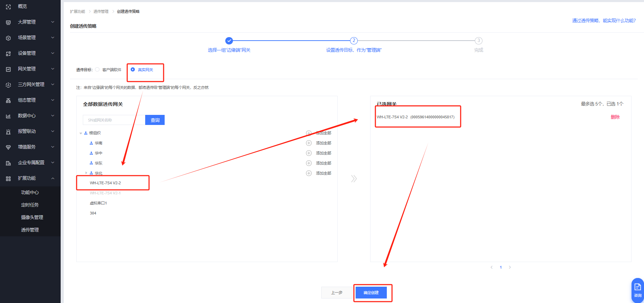Click the 增值服务 diamond icon in sidebar
The width and height of the screenshot is (644, 303).
pos(8,147)
